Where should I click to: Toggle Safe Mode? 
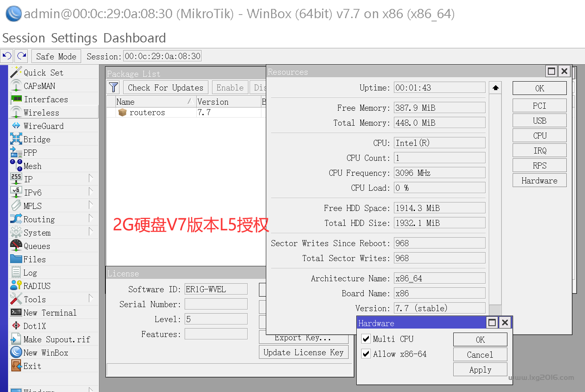click(56, 56)
